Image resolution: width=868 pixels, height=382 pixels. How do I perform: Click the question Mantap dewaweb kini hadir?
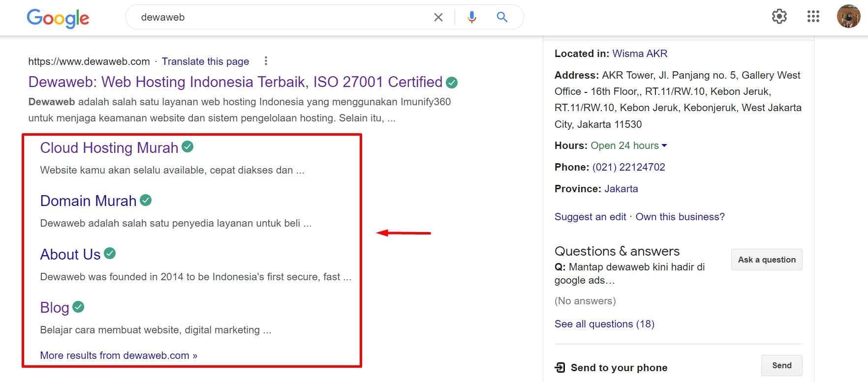tap(630, 273)
